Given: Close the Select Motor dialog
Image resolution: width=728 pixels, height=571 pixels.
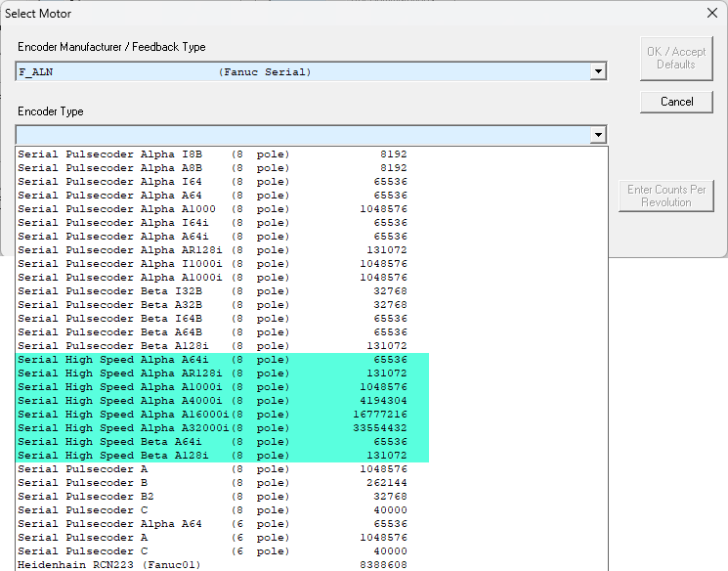Looking at the screenshot, I should pos(712,13).
